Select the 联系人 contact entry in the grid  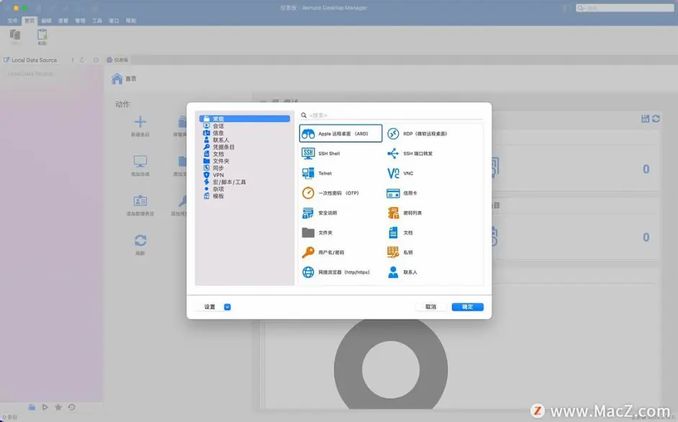(x=402, y=272)
